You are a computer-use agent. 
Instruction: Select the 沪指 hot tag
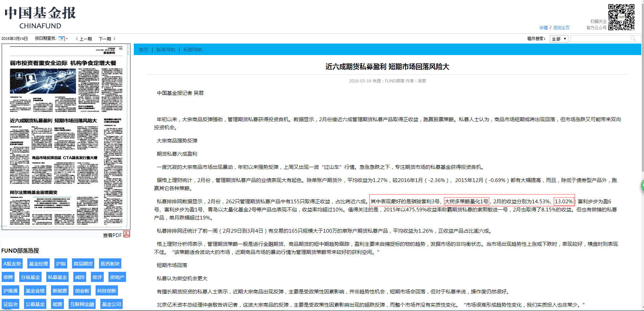click(61, 264)
